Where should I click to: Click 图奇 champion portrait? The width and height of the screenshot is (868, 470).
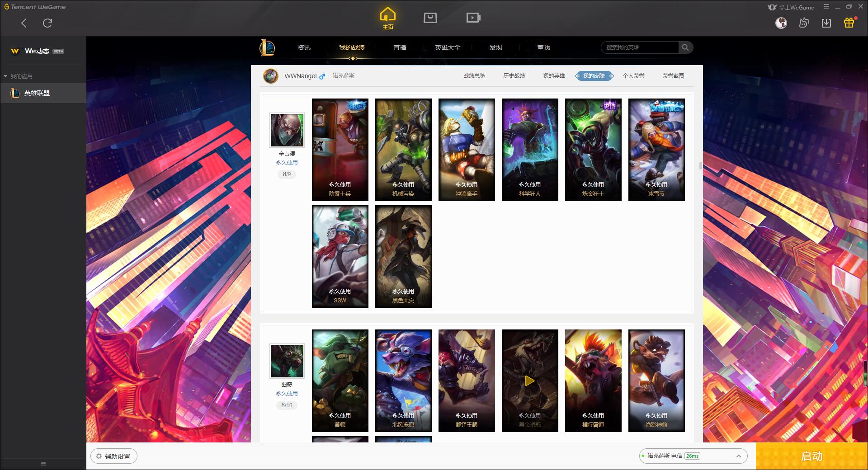click(x=287, y=361)
